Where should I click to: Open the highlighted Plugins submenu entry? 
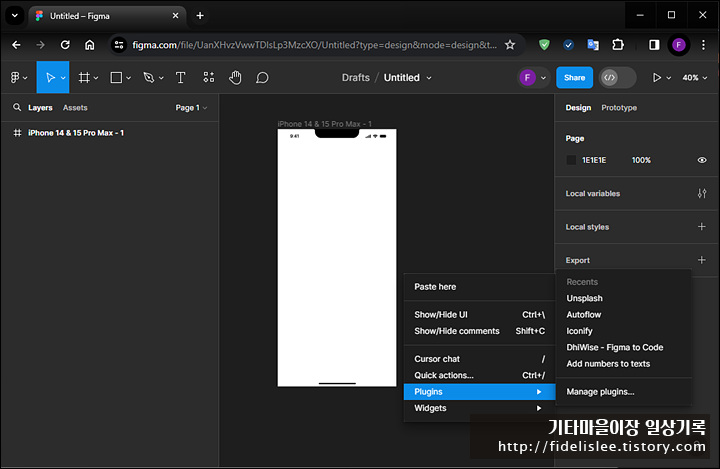tap(479, 392)
